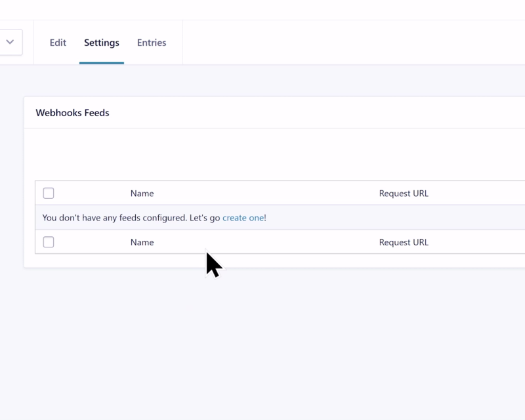Click the panel header area right of Webhooks Feeds

[x=328, y=113]
